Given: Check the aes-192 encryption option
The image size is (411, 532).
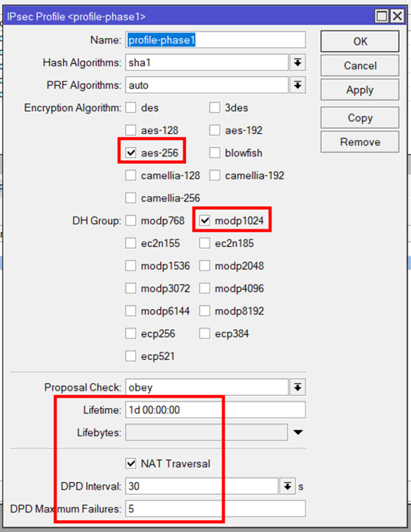Looking at the screenshot, I should 215,130.
